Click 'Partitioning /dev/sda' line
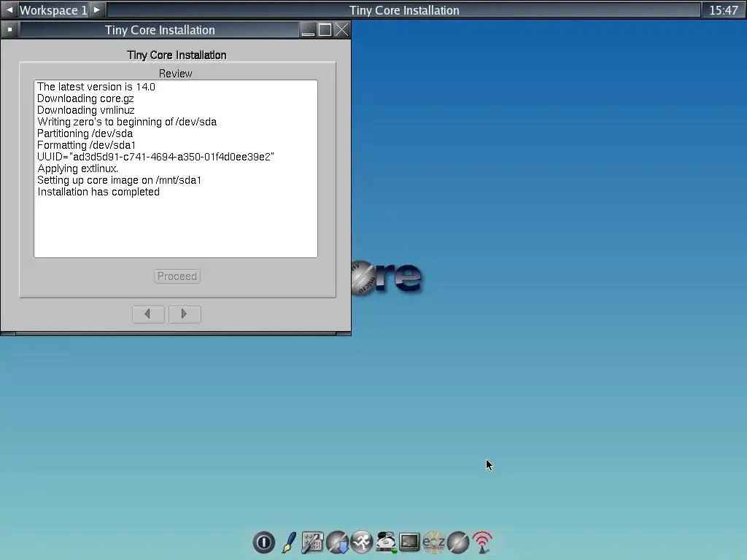Screen dimensions: 747x560 85,133
